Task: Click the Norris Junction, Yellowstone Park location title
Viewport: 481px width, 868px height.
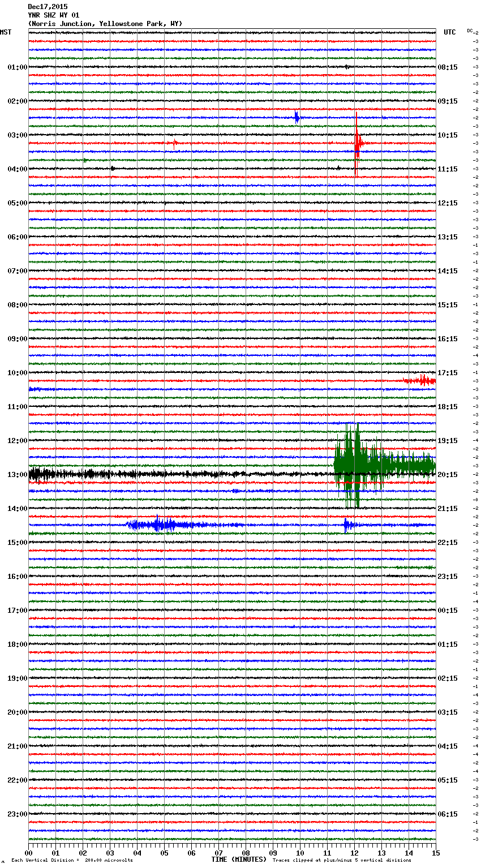Action: [x=105, y=24]
